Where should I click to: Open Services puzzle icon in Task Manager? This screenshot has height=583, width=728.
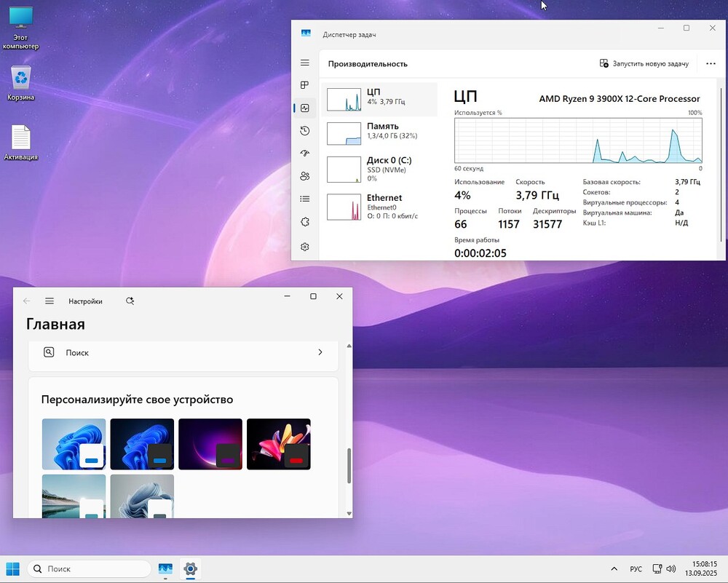pyautogui.click(x=305, y=222)
